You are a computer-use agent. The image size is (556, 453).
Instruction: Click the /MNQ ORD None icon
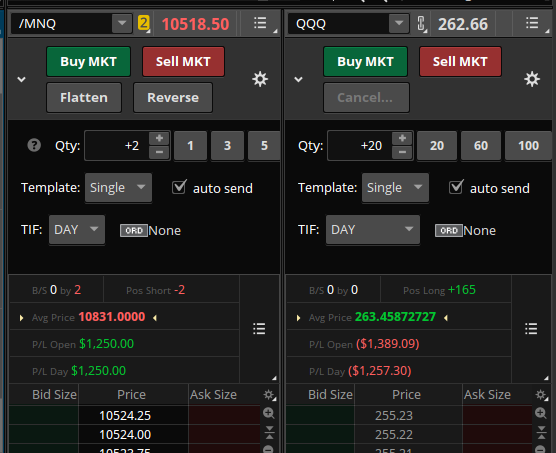click(x=134, y=231)
